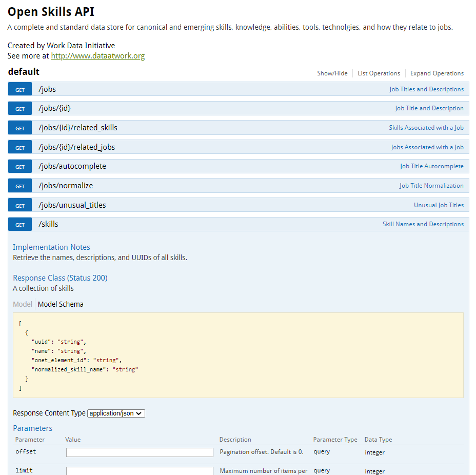The height and width of the screenshot is (475, 476).
Task: Click 'Pagination offset. Default is 0.' description
Action: click(262, 452)
